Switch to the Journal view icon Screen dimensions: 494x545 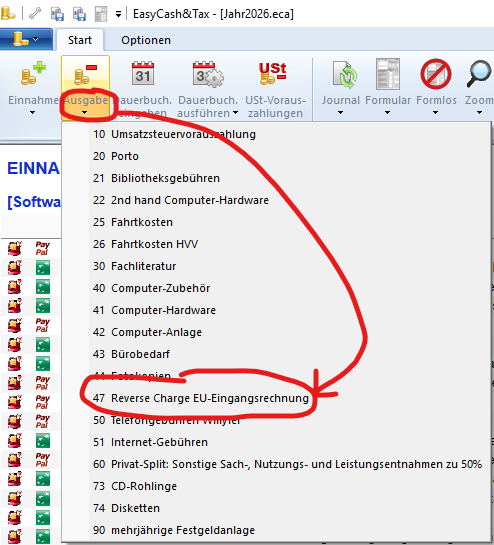pos(345,74)
